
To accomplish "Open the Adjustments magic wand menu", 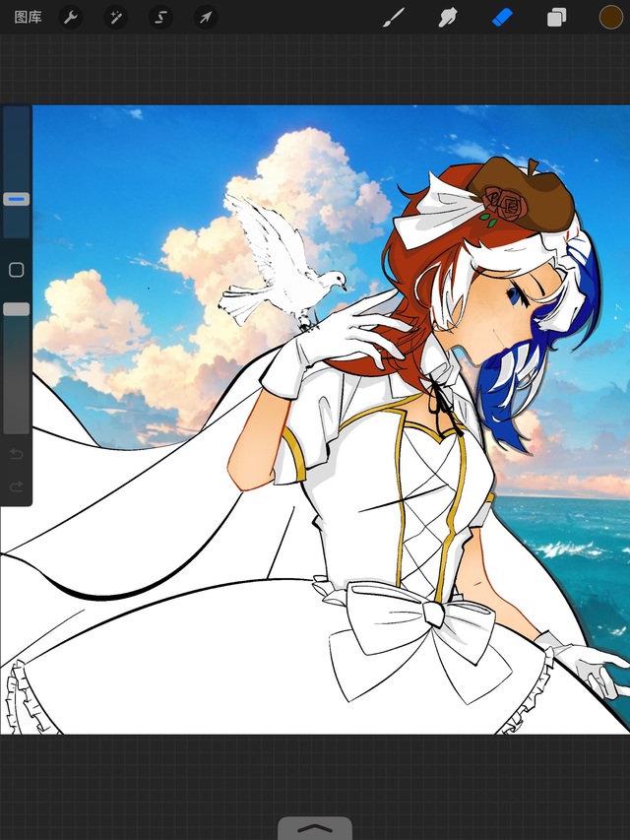I will pyautogui.click(x=115, y=18).
